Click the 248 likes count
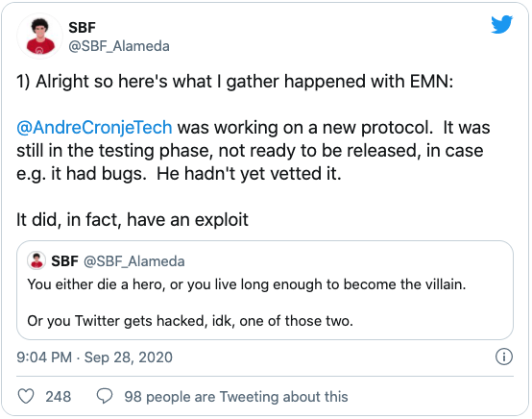Screen dimensions: 532x419 click(x=59, y=397)
